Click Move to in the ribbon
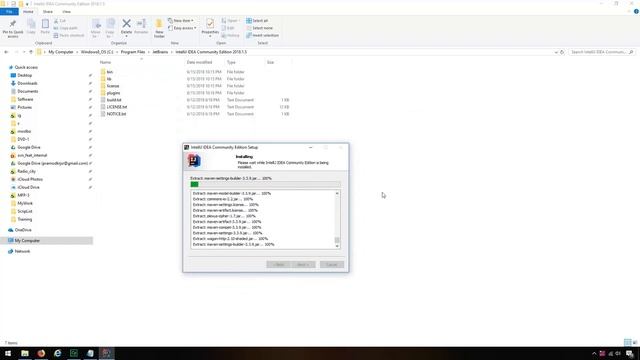Viewport: 640px width, 360px height. point(96,28)
